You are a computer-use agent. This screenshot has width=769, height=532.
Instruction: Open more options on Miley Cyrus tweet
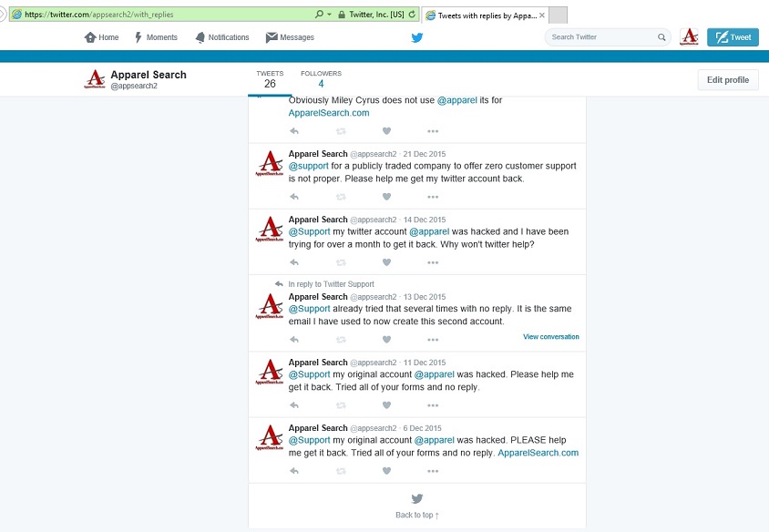[433, 131]
